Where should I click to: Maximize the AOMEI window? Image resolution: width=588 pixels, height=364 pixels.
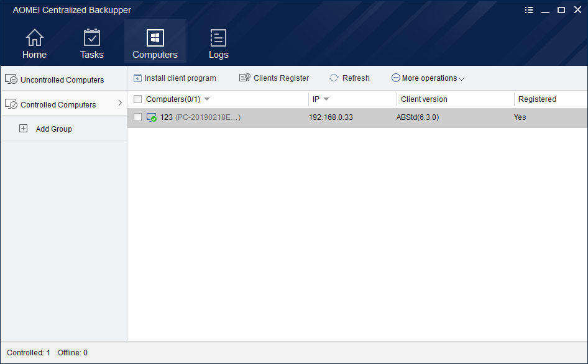click(x=561, y=10)
